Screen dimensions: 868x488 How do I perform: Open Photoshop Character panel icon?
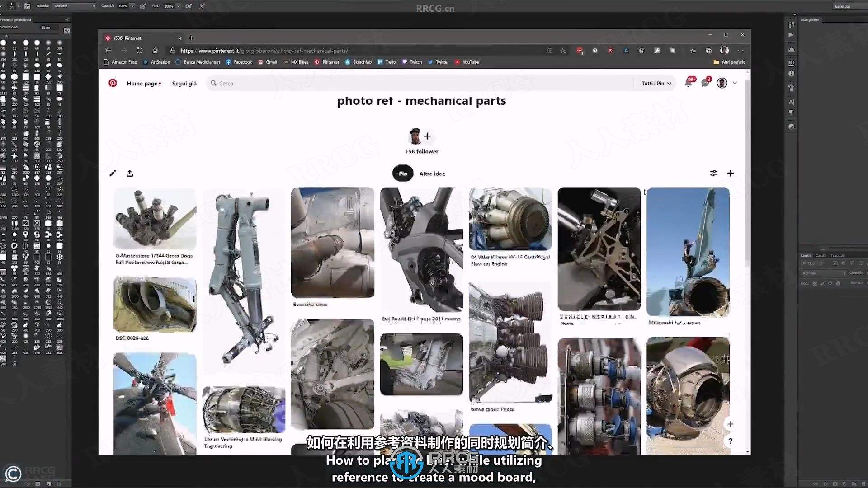791,102
